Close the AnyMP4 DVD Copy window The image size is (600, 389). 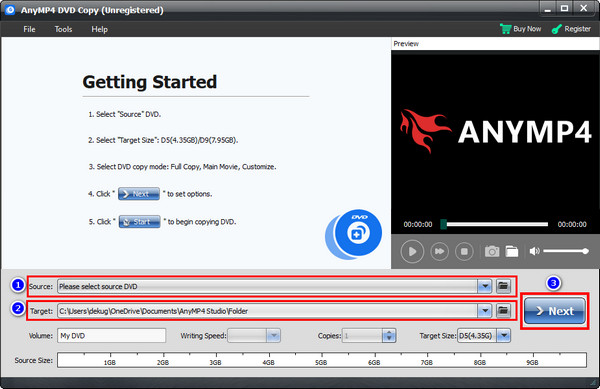click(583, 8)
